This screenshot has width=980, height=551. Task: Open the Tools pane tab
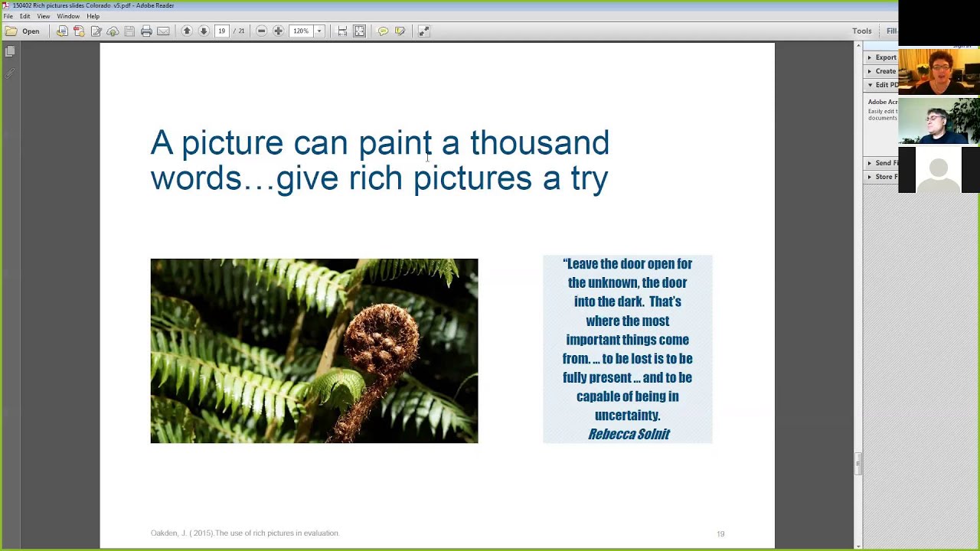tap(862, 31)
